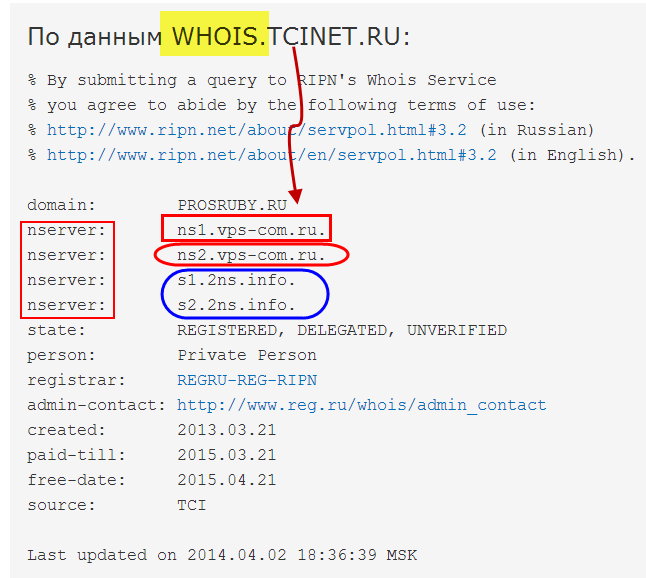Click s1.2ns.info. nameserver entry
Viewport: 646px width, 578px height.
coord(236,280)
